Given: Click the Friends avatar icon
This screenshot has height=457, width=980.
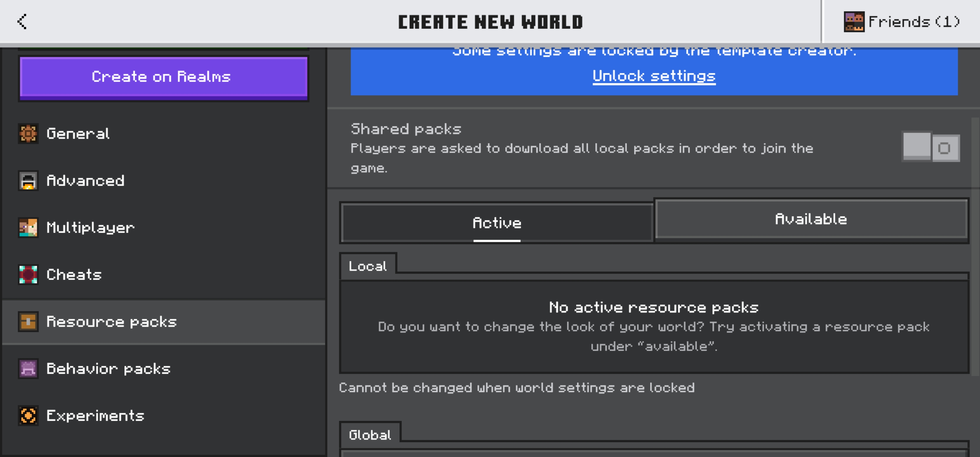Looking at the screenshot, I should click(x=854, y=22).
